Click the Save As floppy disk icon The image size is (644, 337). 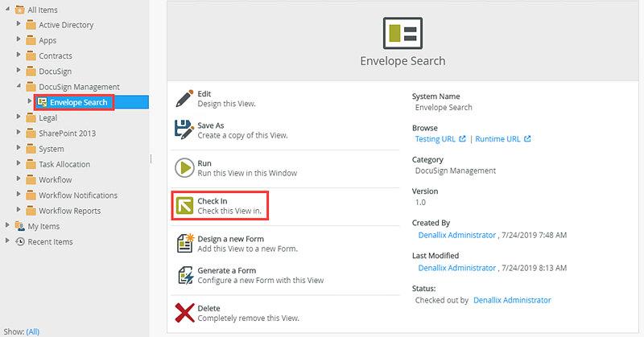pyautogui.click(x=185, y=129)
